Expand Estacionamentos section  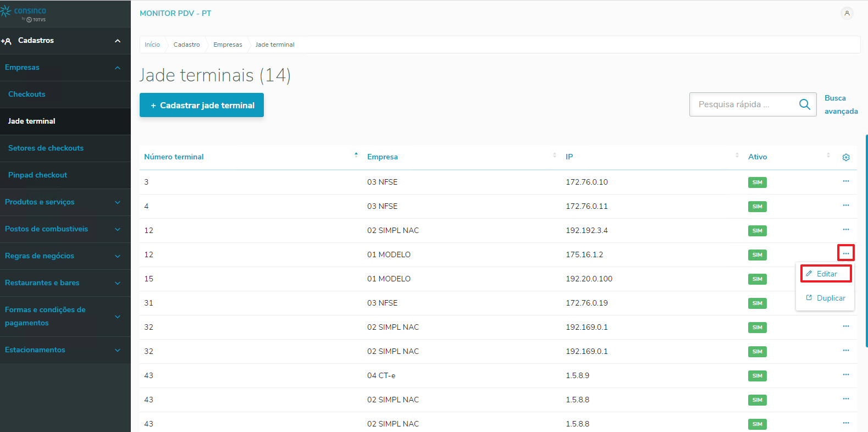pos(65,350)
